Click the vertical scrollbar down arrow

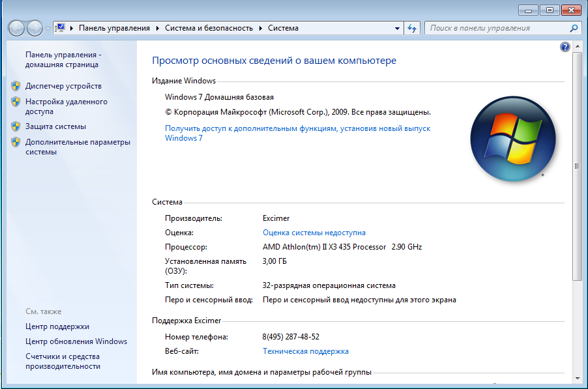pos(577,377)
